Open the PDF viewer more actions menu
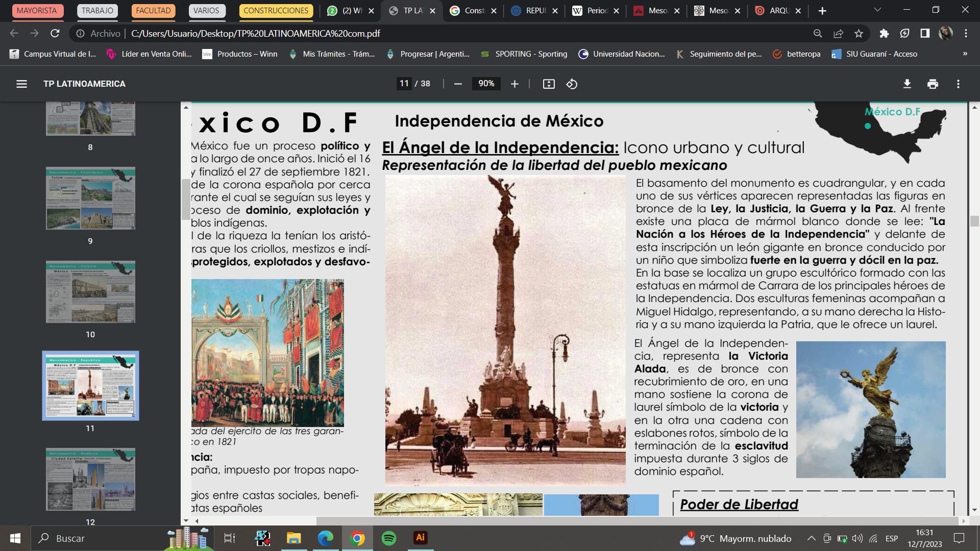The width and height of the screenshot is (980, 551). [x=958, y=84]
